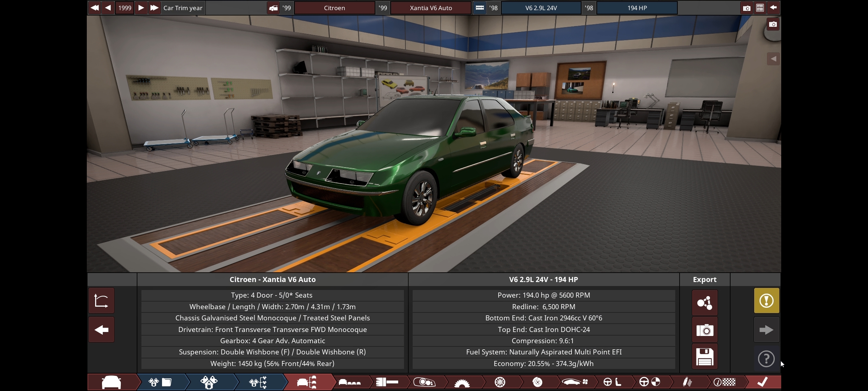The width and height of the screenshot is (868, 391).
Task: Open the 194 HP engine variant field
Action: [x=637, y=8]
